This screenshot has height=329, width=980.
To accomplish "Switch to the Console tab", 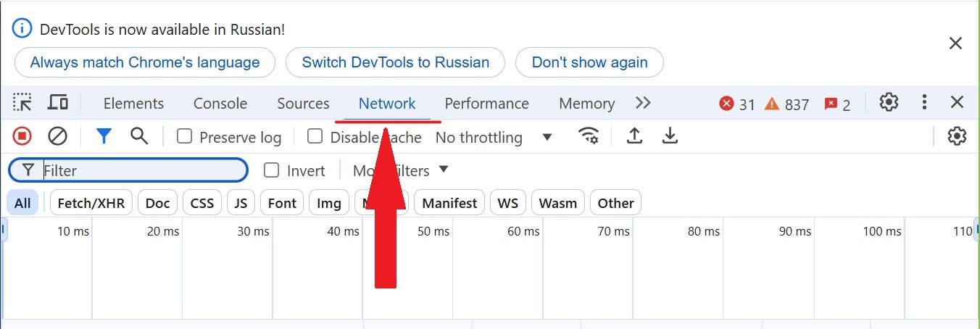I will 220,104.
